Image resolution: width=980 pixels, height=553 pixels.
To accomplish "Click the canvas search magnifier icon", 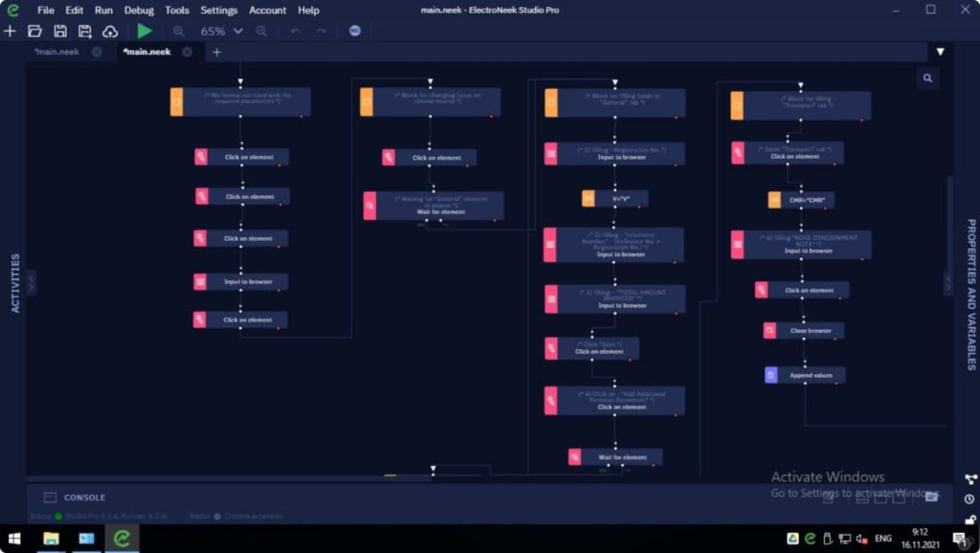I will coord(927,78).
